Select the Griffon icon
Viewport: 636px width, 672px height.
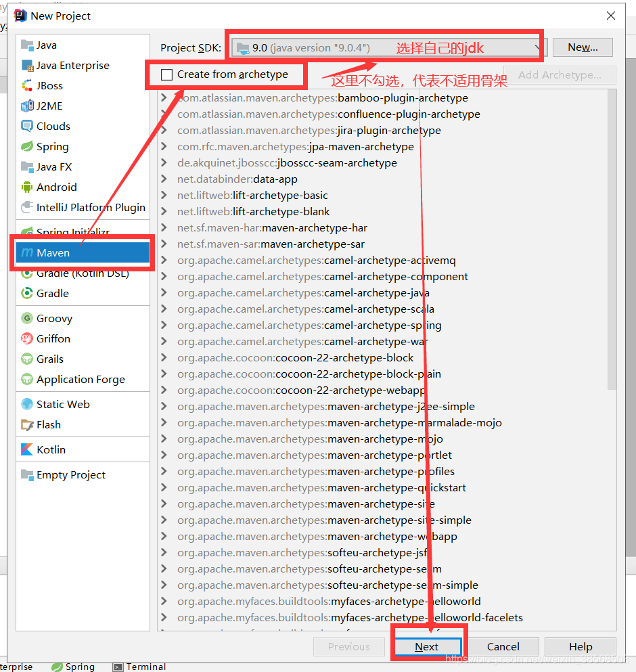[27, 338]
